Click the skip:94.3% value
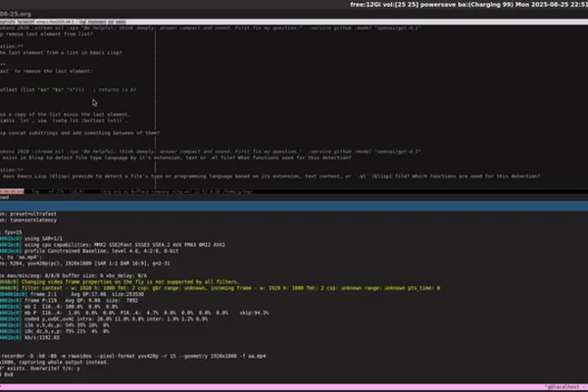 254,313
